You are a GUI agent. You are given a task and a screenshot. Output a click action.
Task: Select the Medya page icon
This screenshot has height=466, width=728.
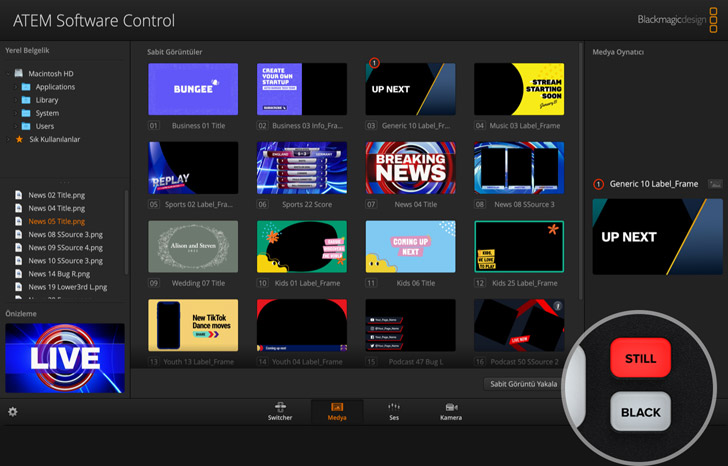(x=337, y=411)
